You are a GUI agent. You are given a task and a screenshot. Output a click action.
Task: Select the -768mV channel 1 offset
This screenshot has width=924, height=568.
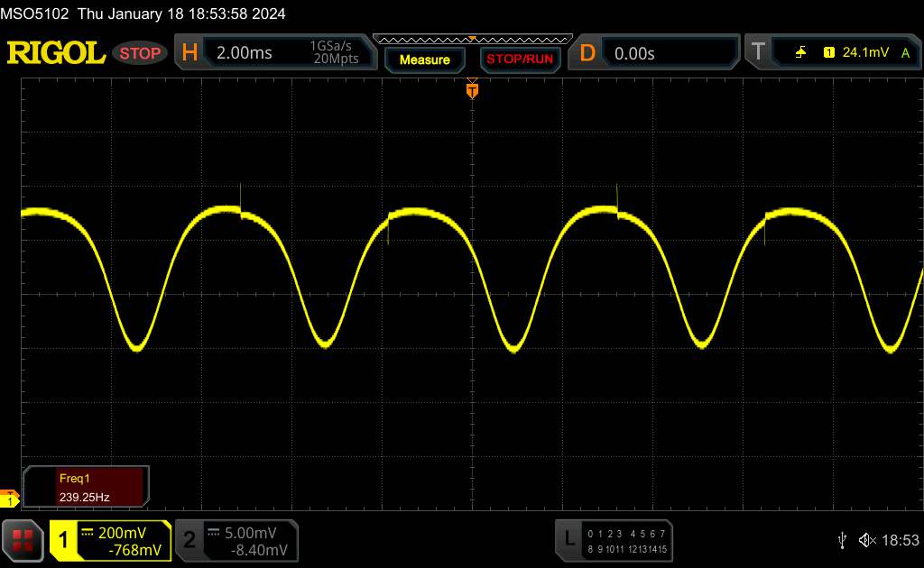pos(135,550)
